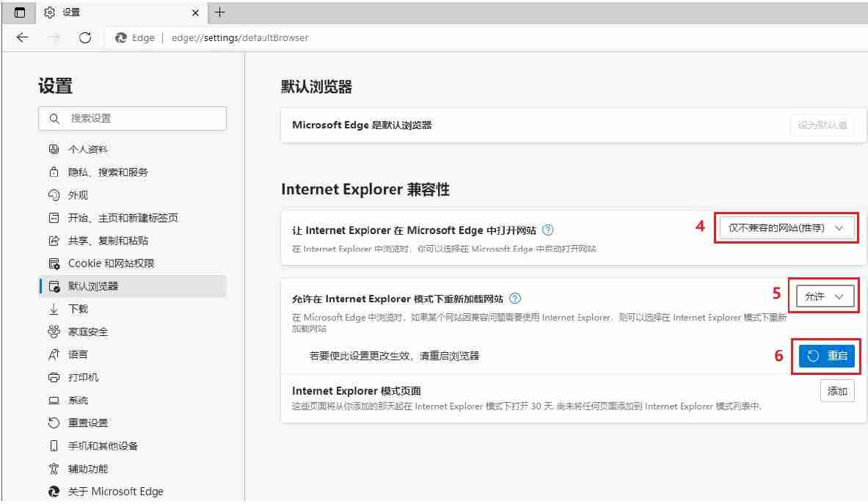Click the lock icon for 隐私、搜索和服务
Screen dimensions: 868x504
[x=54, y=172]
